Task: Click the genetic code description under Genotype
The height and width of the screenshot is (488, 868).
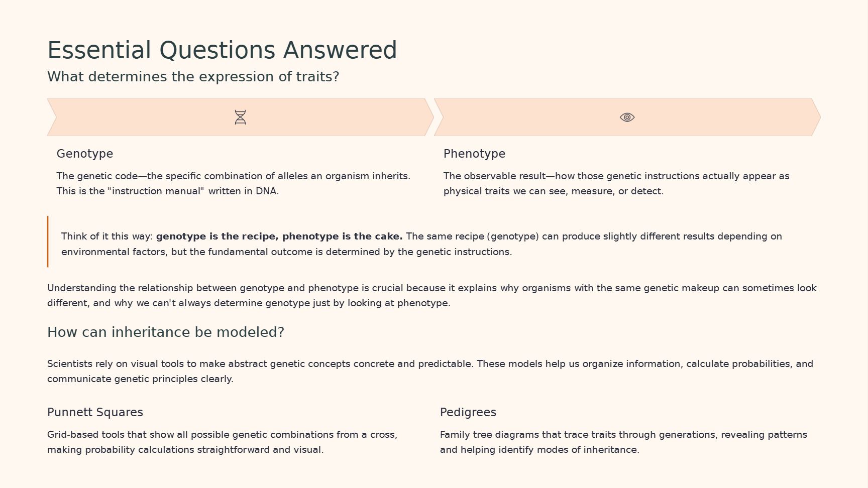Action: tap(233, 176)
